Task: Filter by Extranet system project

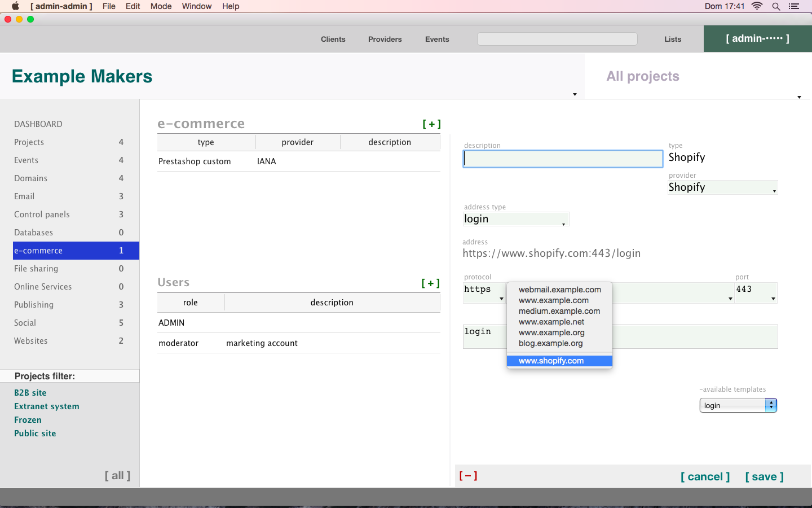Action: point(47,406)
